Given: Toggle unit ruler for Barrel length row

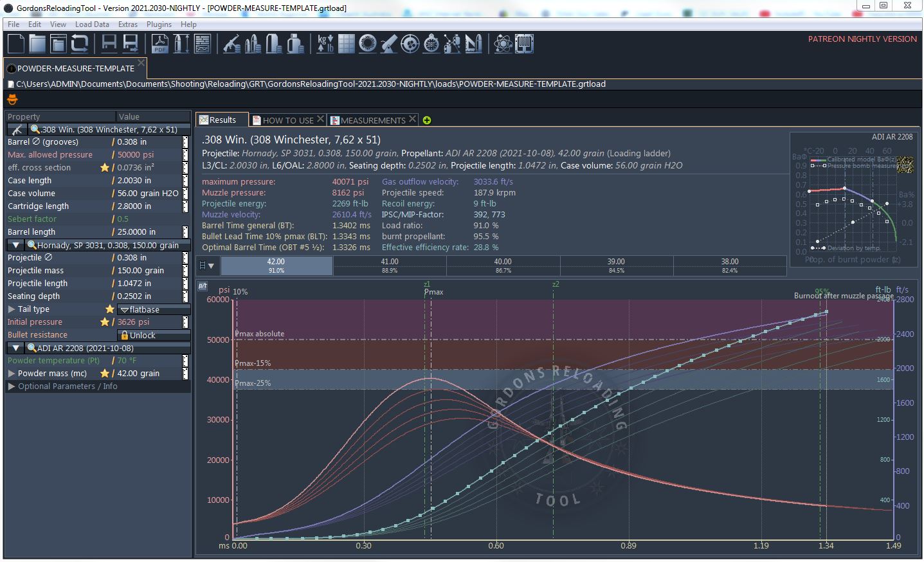Looking at the screenshot, I should (185, 231).
